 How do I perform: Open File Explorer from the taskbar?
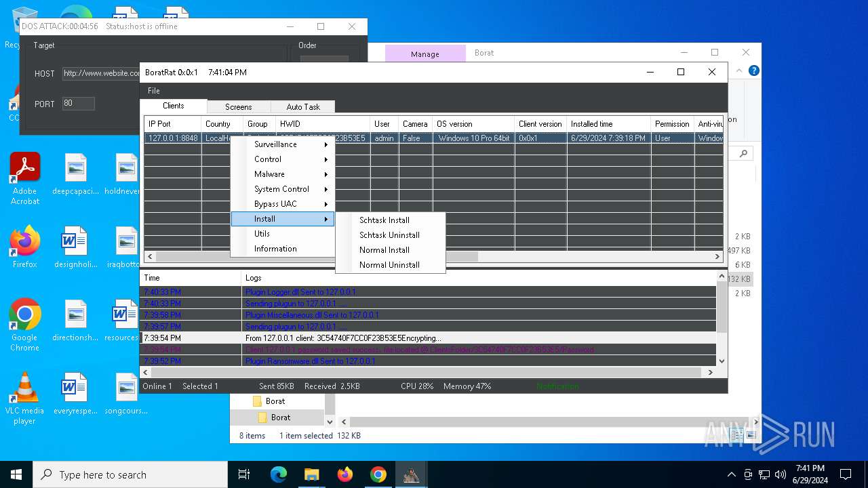pyautogui.click(x=311, y=474)
